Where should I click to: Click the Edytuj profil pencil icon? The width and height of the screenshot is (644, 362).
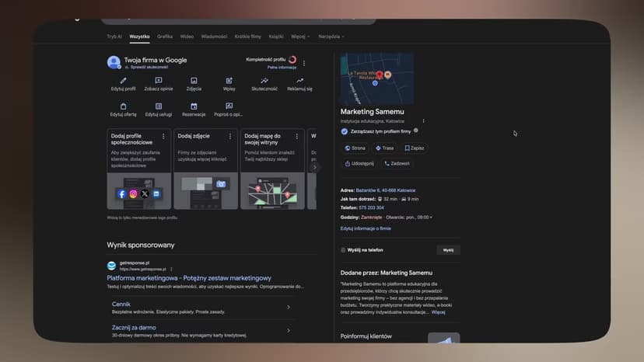(x=123, y=81)
